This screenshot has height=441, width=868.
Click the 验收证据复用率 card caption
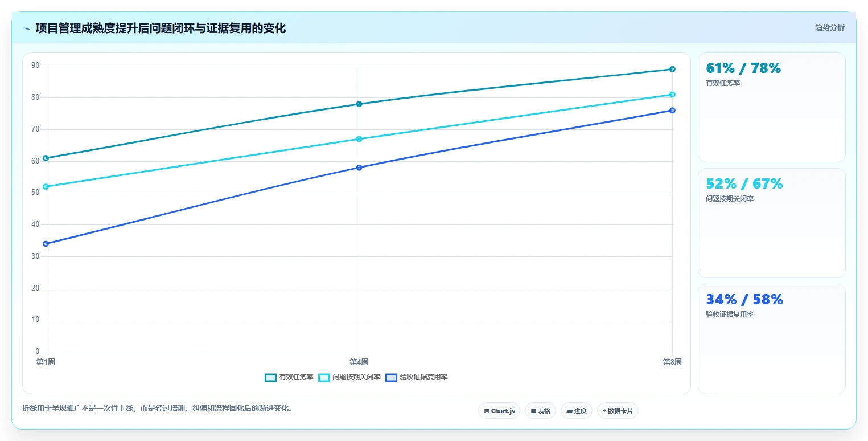[x=730, y=315]
